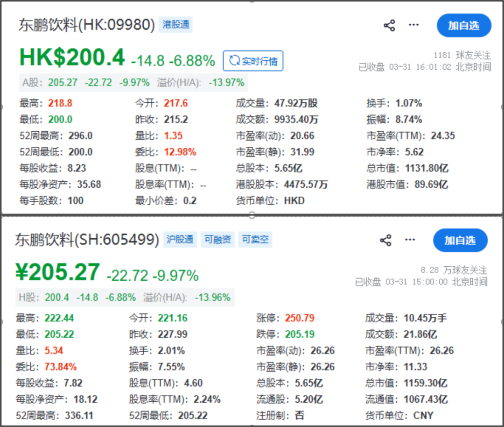Click the A股 205.27 quote in the HK panel
Viewport: 504px width, 427px height.
point(63,83)
